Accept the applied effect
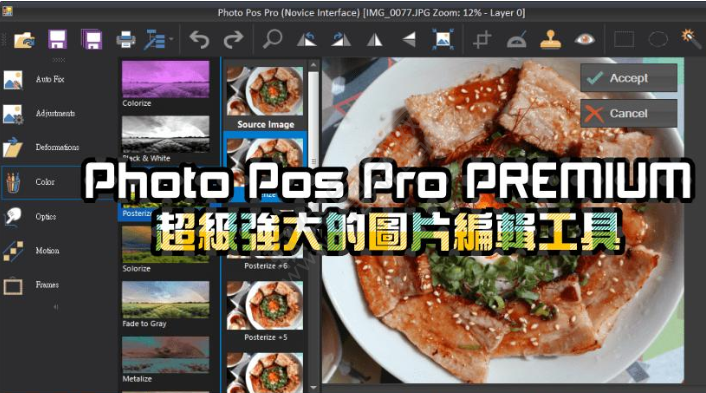706x393 pixels. tap(629, 78)
